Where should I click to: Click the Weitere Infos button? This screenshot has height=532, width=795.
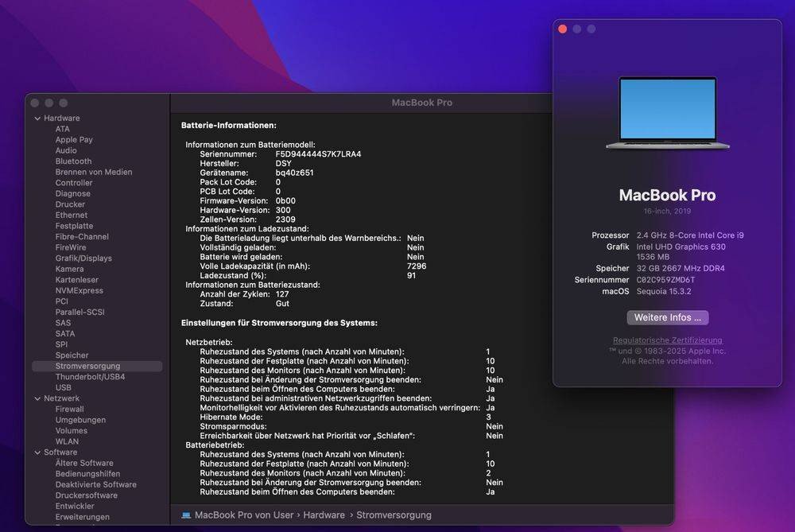click(x=667, y=317)
